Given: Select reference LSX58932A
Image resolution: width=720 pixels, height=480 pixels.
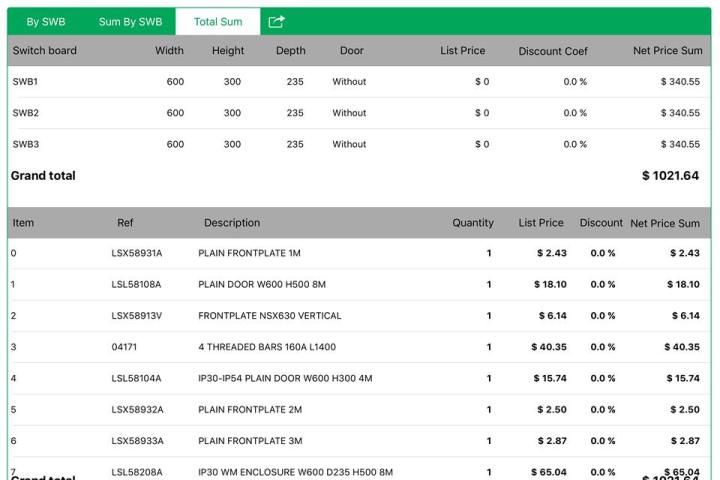Looking at the screenshot, I should click(x=137, y=410).
